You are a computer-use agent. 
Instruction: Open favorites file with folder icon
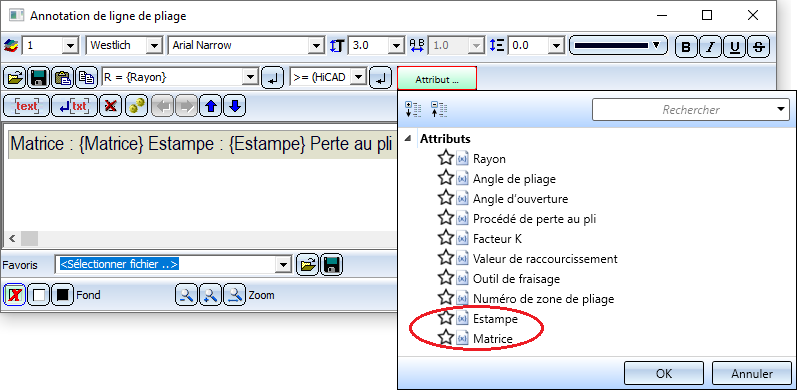click(308, 264)
